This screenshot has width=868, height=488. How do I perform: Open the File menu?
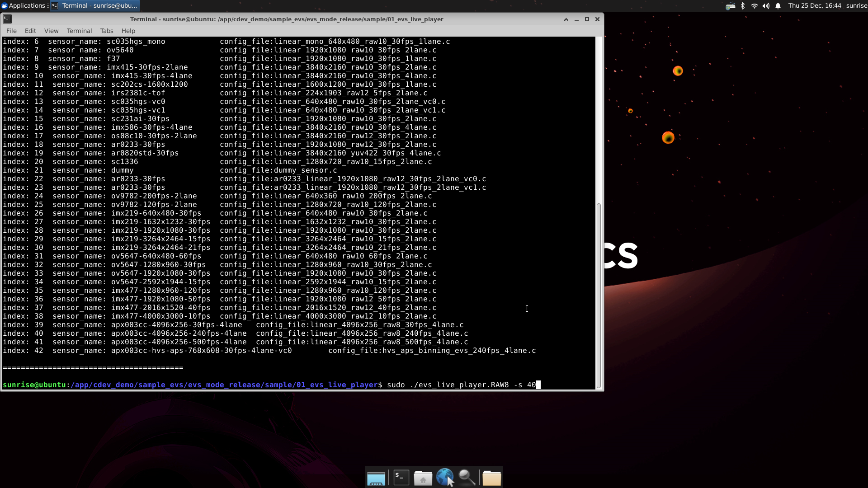tap(11, 31)
